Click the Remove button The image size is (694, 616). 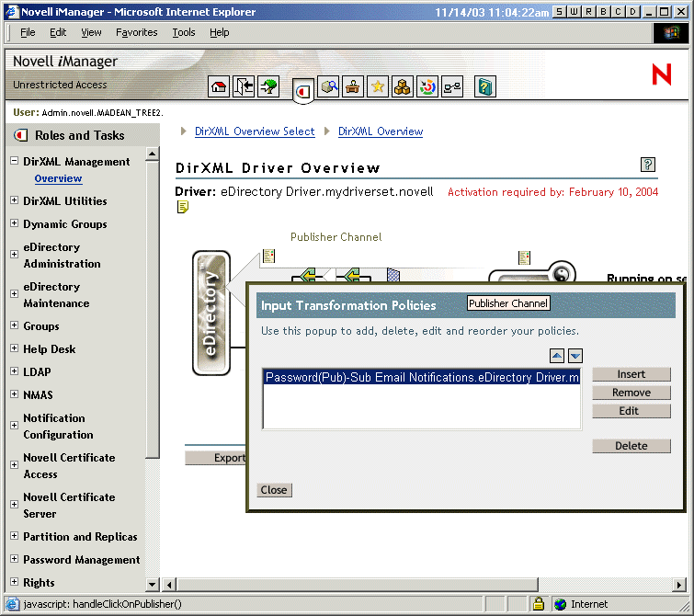pyautogui.click(x=631, y=393)
